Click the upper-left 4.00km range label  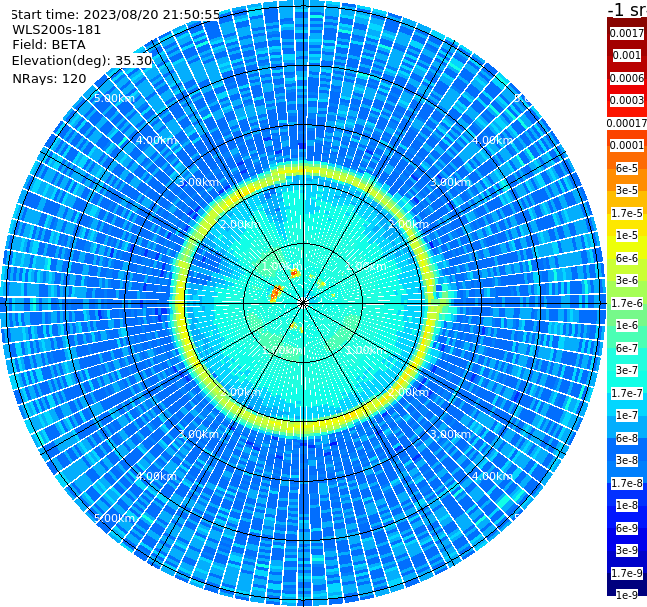tap(156, 140)
